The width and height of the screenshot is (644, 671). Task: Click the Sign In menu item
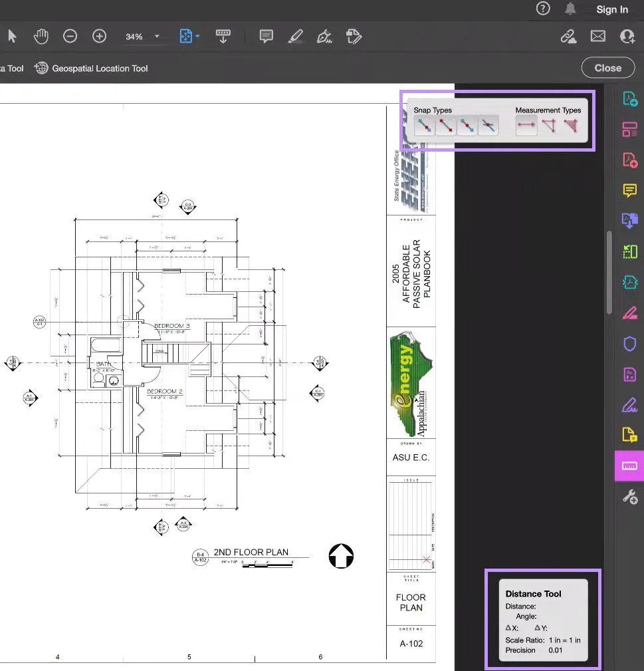click(611, 9)
